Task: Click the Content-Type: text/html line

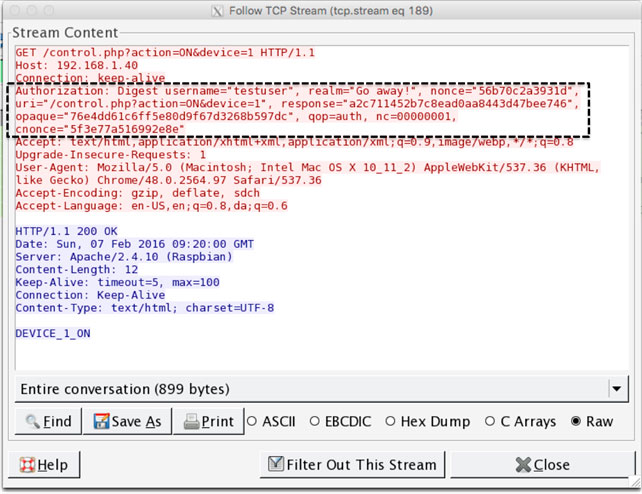Action: [145, 308]
